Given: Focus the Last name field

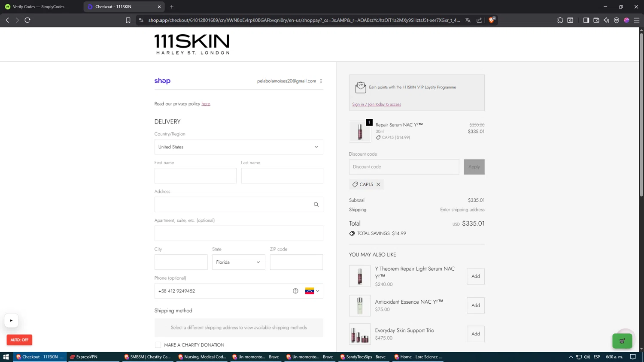Looking at the screenshot, I should (x=282, y=175).
